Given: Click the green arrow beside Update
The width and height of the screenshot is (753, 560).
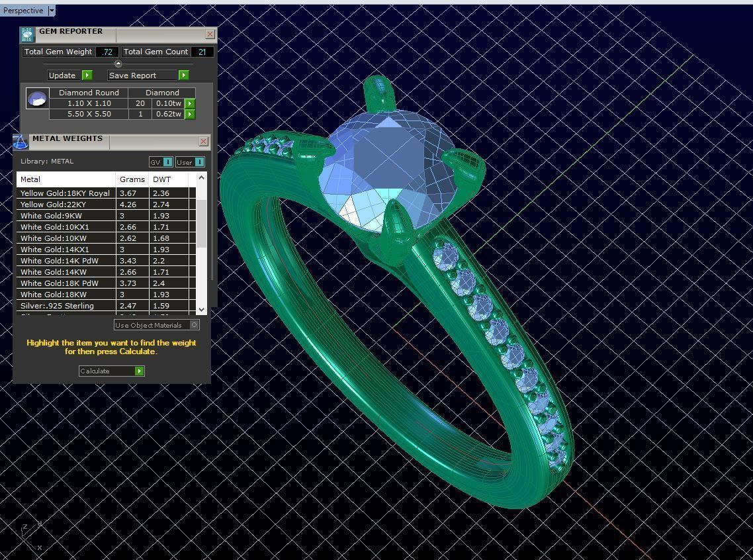Looking at the screenshot, I should click(x=87, y=75).
